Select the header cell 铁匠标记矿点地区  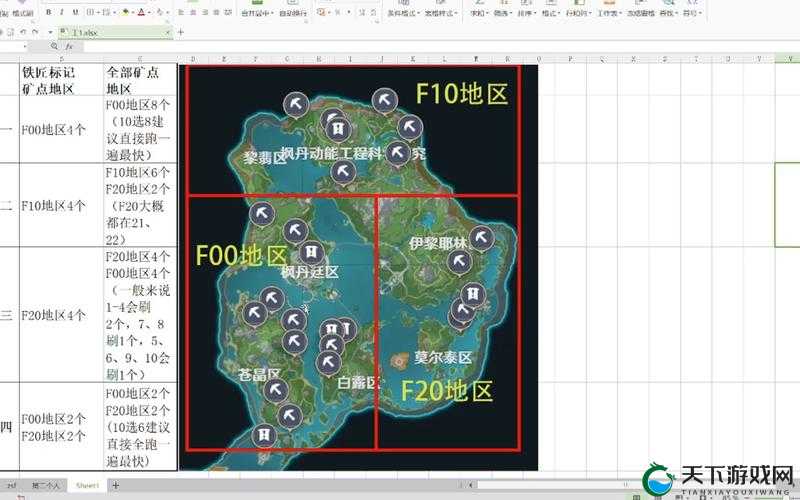pos(61,80)
